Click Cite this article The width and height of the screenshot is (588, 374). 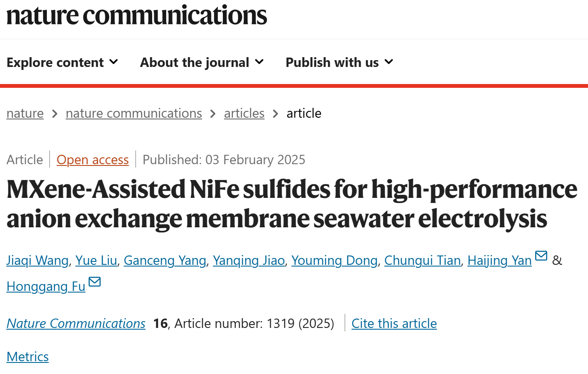pos(394,324)
